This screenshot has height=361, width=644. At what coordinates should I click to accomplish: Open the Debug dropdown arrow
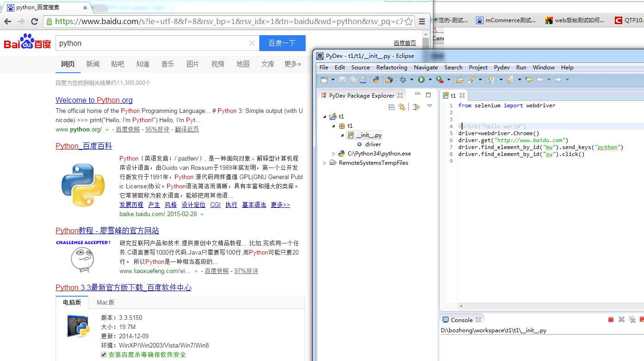(412, 80)
